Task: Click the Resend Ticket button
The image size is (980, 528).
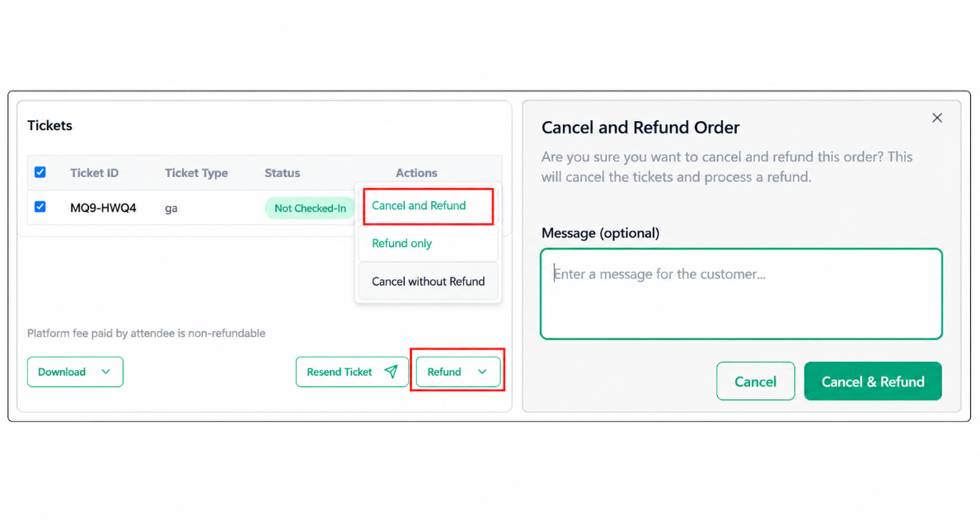Action: coord(352,371)
